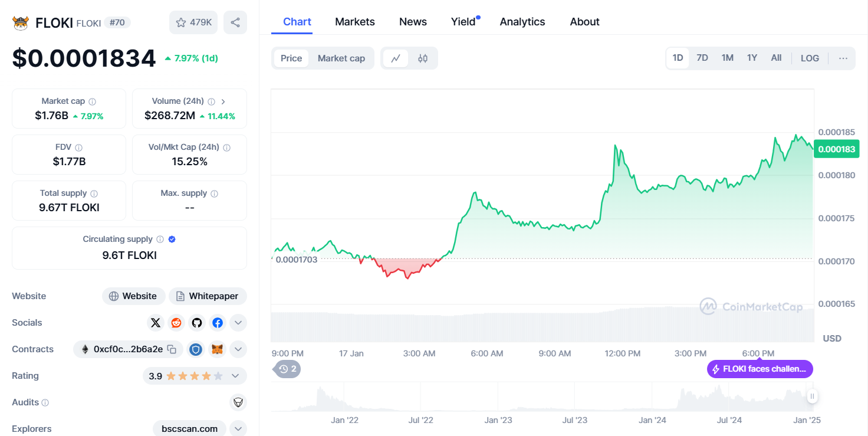Image resolution: width=868 pixels, height=436 pixels.
Task: Click the right handle of the range navigator
Action: 812,396
